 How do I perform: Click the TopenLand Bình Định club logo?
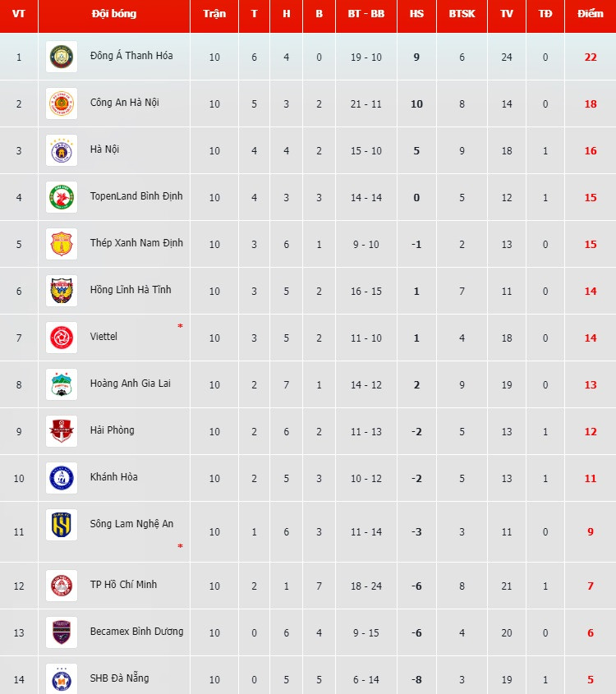(62, 197)
